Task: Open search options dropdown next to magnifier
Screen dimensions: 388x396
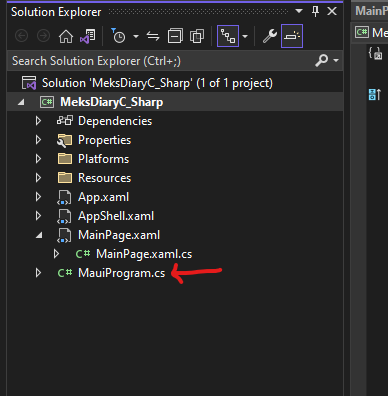Action: tap(336, 61)
